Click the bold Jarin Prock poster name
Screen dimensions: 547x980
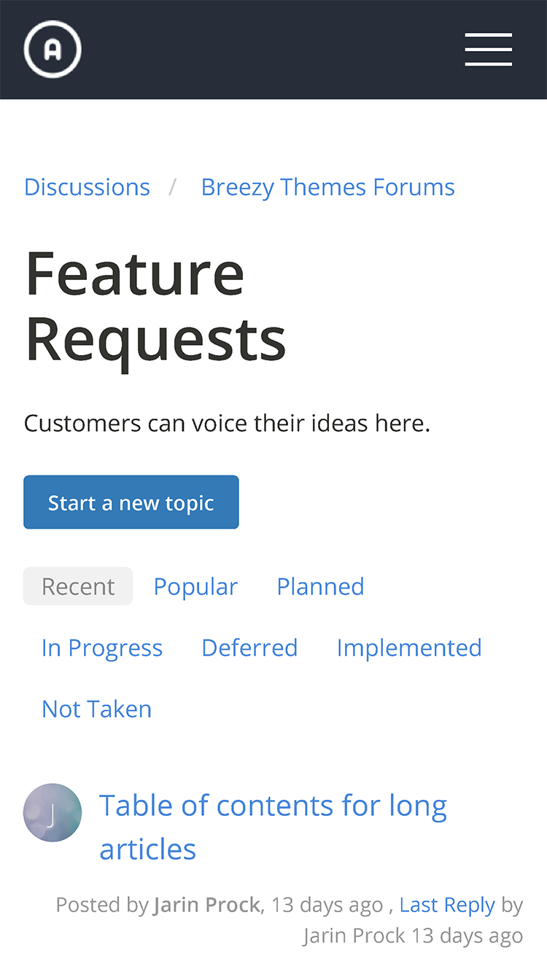tap(206, 905)
